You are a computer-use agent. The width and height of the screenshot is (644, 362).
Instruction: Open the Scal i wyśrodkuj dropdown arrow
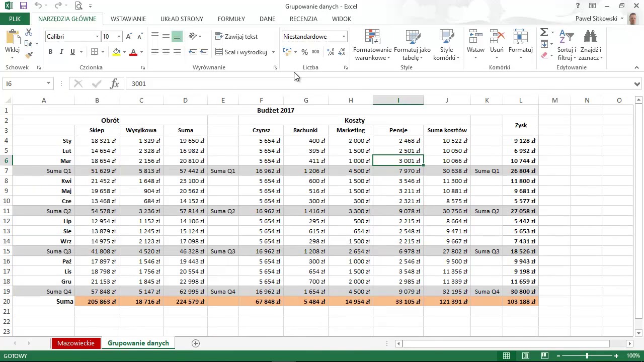point(273,52)
